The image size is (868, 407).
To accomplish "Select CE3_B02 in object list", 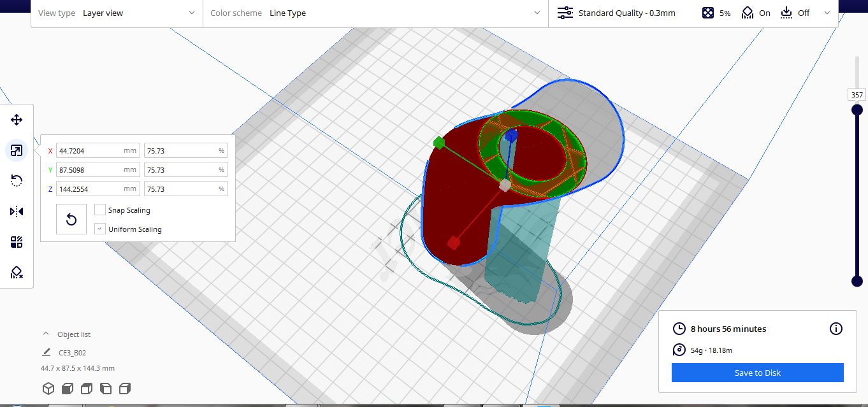I will (x=72, y=352).
